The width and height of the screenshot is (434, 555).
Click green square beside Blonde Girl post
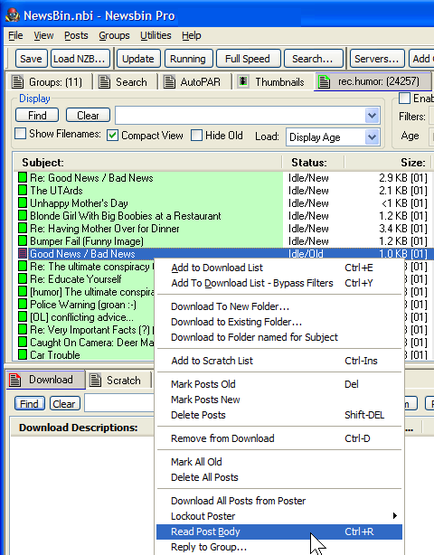pyautogui.click(x=22, y=216)
